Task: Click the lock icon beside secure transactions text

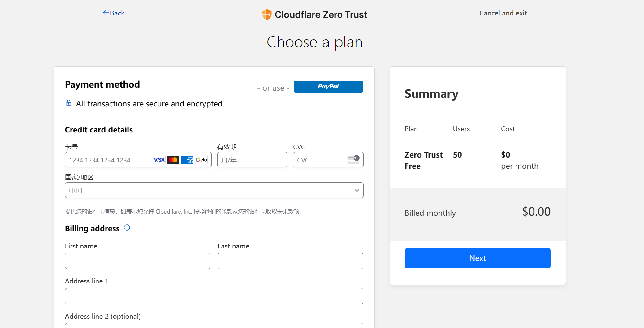Action: pyautogui.click(x=68, y=103)
